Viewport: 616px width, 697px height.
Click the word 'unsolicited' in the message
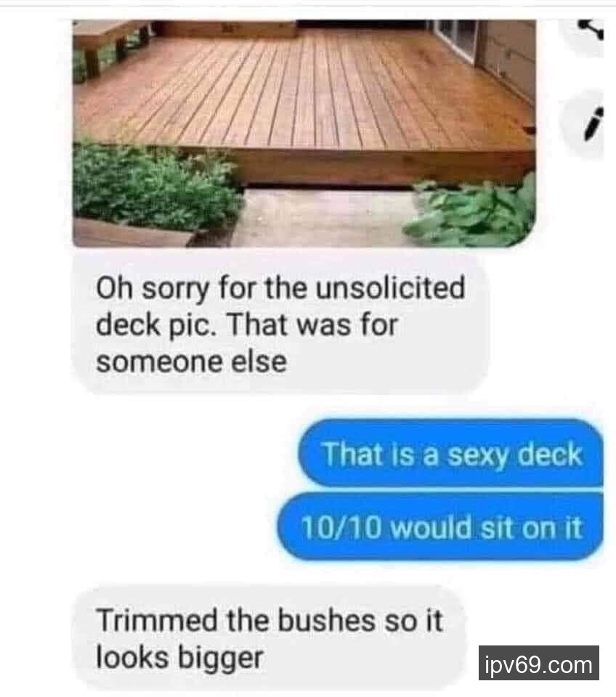(390, 288)
